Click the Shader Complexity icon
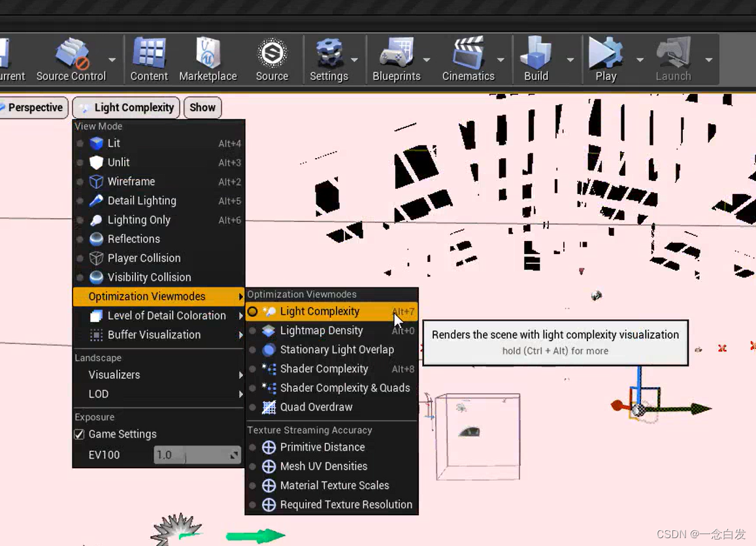The height and width of the screenshot is (546, 756). [269, 369]
